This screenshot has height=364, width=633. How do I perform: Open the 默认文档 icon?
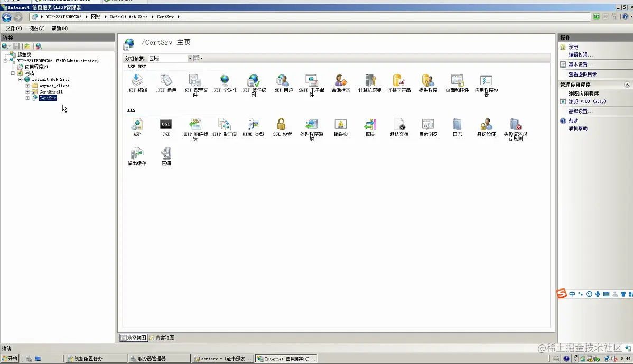399,127
